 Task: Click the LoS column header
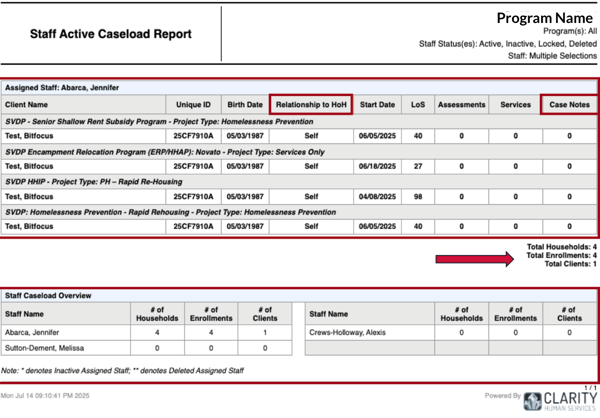pos(417,104)
